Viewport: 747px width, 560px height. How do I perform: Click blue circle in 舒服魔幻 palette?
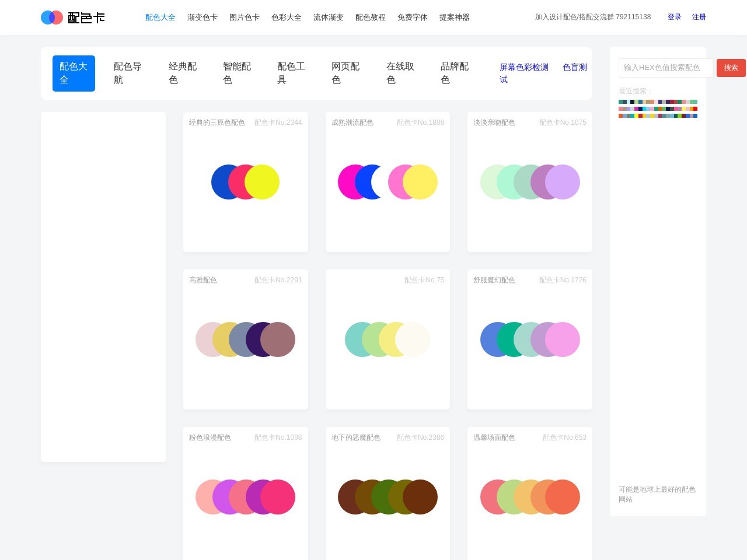488,339
